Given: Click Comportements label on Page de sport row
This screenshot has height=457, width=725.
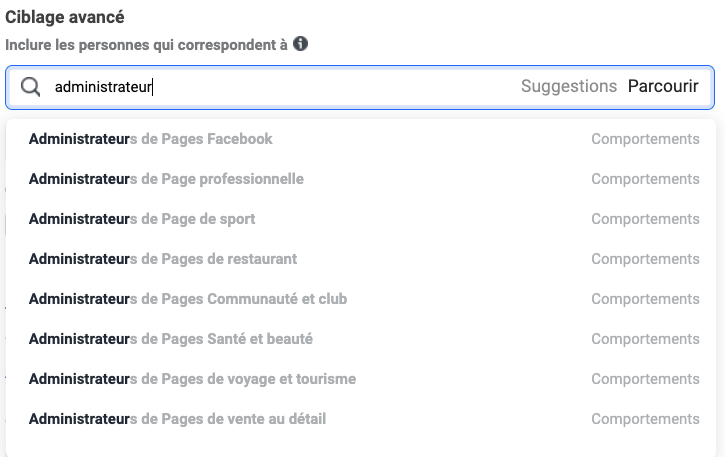Looking at the screenshot, I should coord(645,219).
